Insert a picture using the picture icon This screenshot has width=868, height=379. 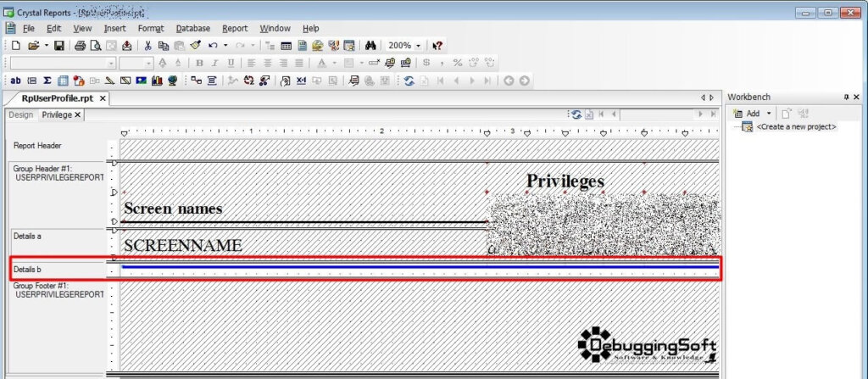tap(142, 81)
